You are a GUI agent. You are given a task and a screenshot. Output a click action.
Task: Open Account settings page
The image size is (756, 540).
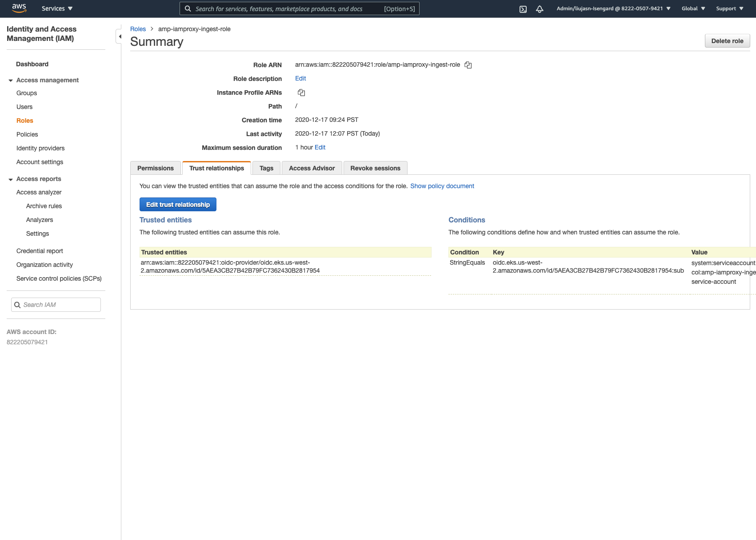[40, 162]
